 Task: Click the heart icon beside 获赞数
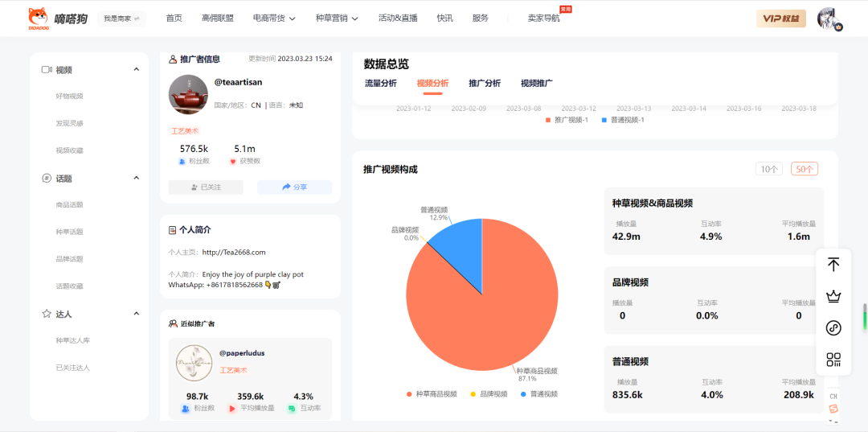pos(232,161)
